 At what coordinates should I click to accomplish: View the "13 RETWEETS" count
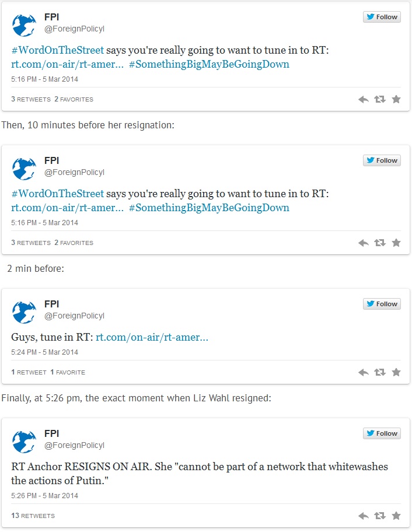(x=33, y=516)
